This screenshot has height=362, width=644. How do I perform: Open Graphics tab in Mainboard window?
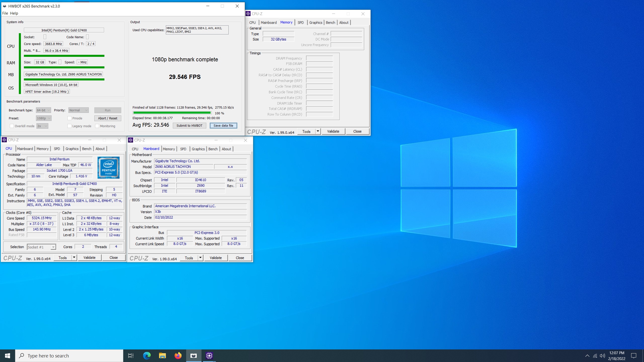tap(198, 149)
